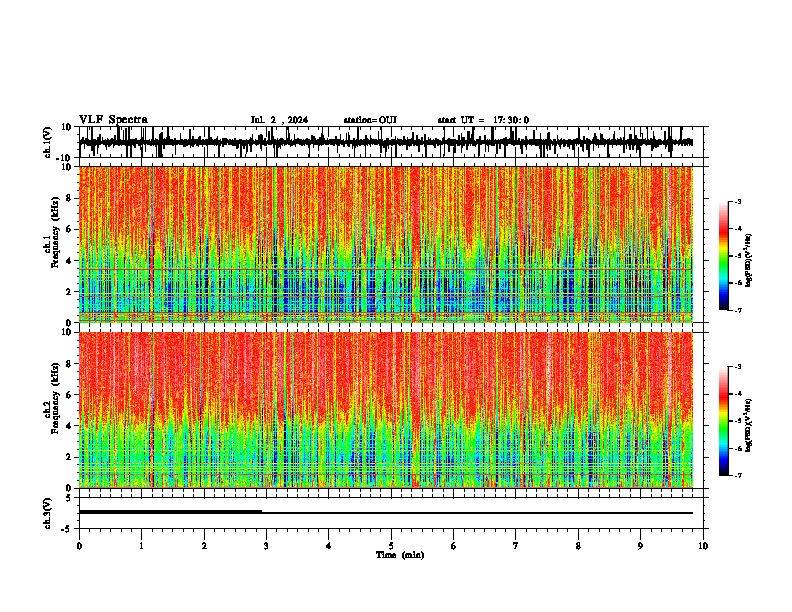The image size is (792, 612).
Task: Click the "ch.3(V)" axis label
Action: tap(48, 513)
